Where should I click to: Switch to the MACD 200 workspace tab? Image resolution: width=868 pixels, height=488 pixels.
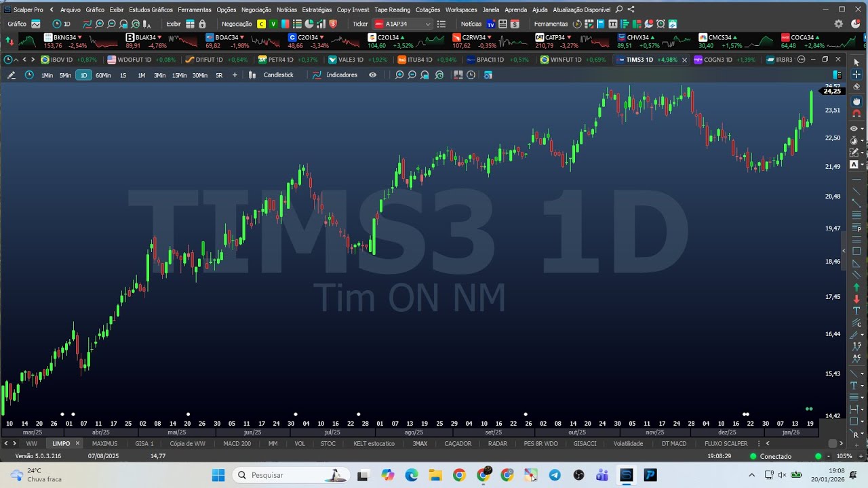point(237,444)
